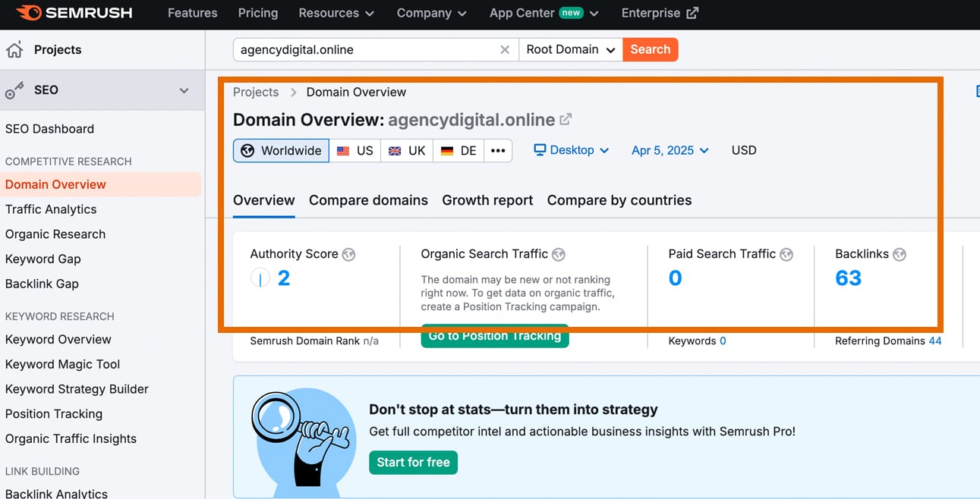This screenshot has height=499, width=980.
Task: Click globe icon next to Organic Search Traffic
Action: [559, 255]
